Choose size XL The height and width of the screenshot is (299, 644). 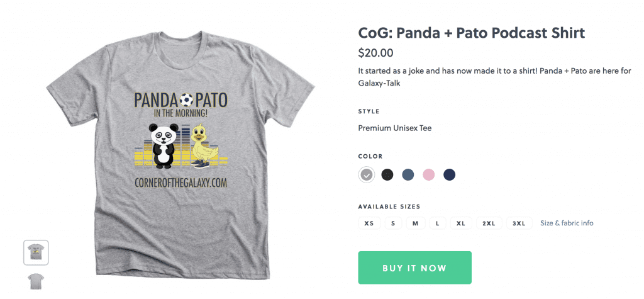coord(461,223)
